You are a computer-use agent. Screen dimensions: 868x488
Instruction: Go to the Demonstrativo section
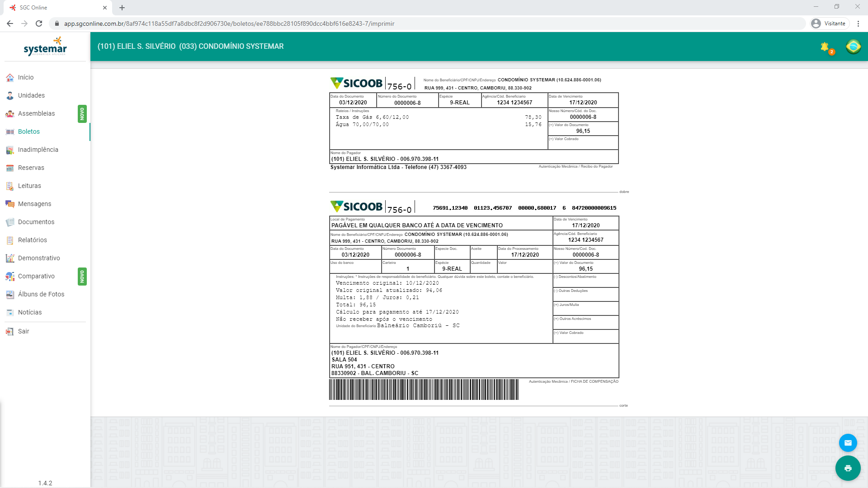tap(45, 258)
